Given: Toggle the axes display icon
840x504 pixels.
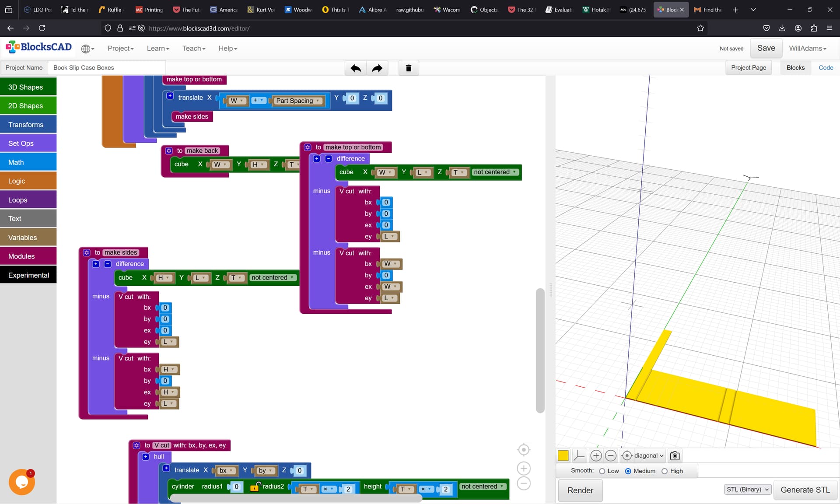Looking at the screenshot, I should coord(579,455).
